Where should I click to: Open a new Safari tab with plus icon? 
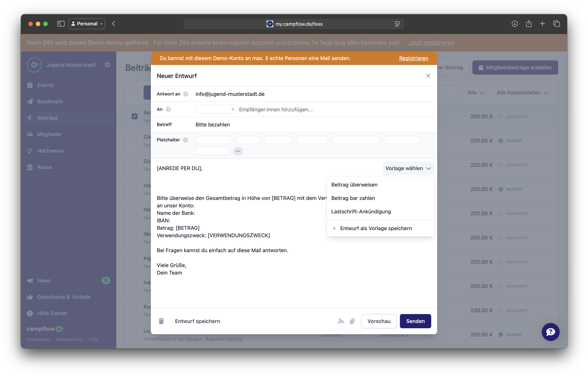point(542,24)
